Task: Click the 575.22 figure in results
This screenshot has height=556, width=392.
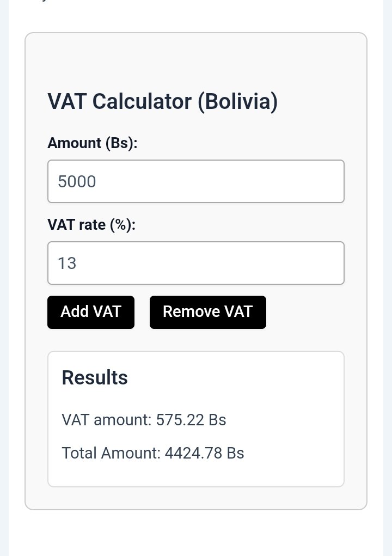Action: tap(180, 420)
